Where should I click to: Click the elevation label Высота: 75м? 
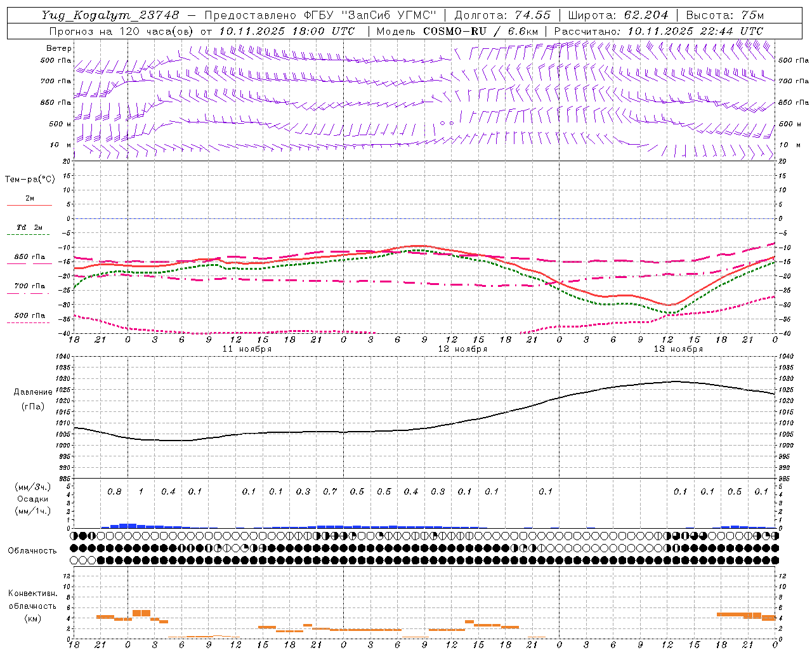click(724, 15)
